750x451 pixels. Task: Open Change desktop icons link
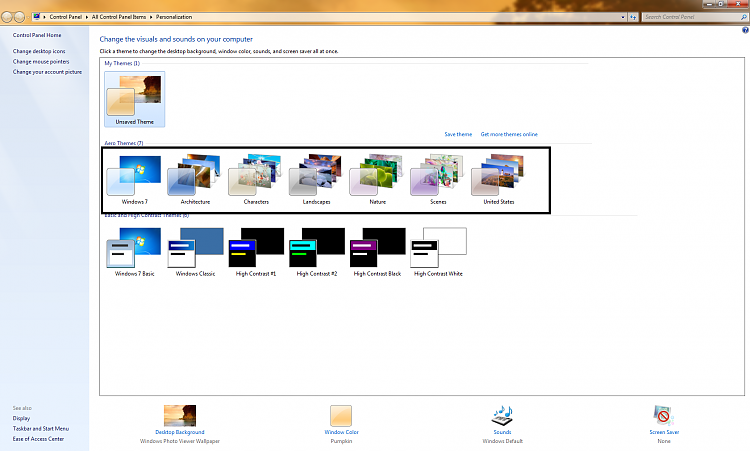(39, 51)
